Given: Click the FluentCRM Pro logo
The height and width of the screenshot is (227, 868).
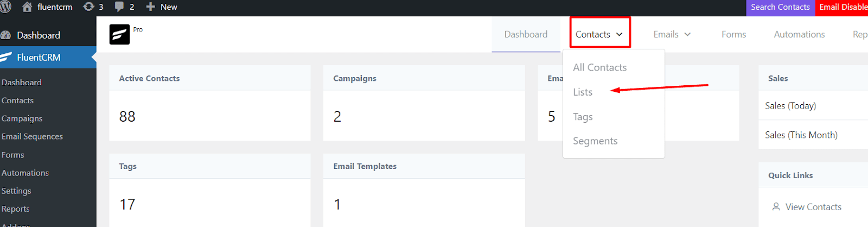Looking at the screenshot, I should click(x=119, y=34).
